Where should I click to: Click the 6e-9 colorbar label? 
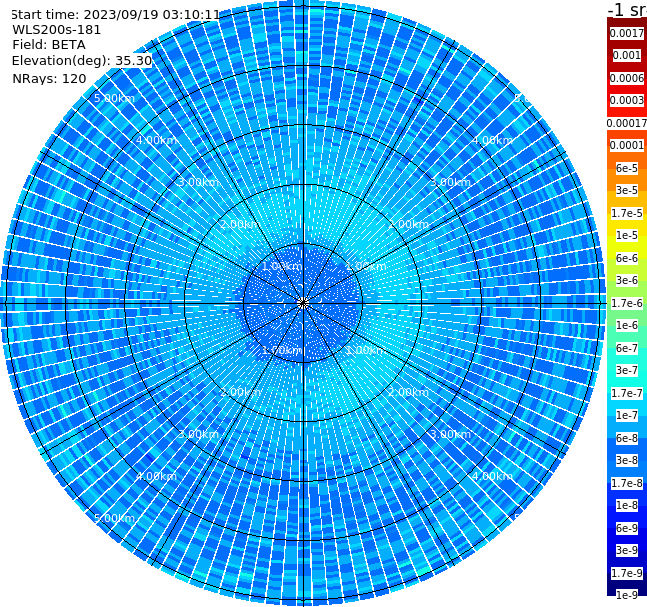click(x=627, y=528)
